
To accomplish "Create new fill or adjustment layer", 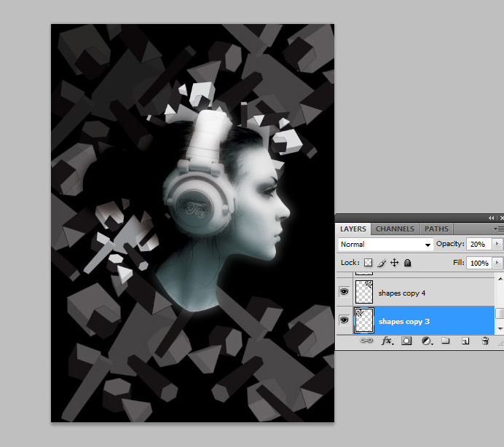I will click(x=426, y=341).
